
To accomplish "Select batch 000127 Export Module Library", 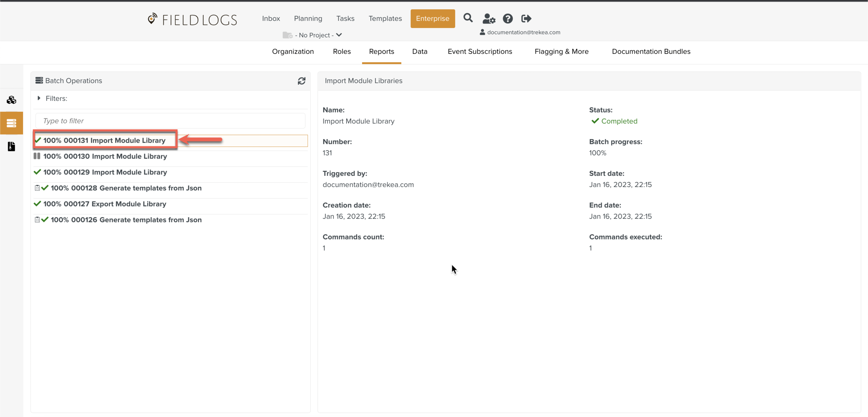I will (x=105, y=204).
